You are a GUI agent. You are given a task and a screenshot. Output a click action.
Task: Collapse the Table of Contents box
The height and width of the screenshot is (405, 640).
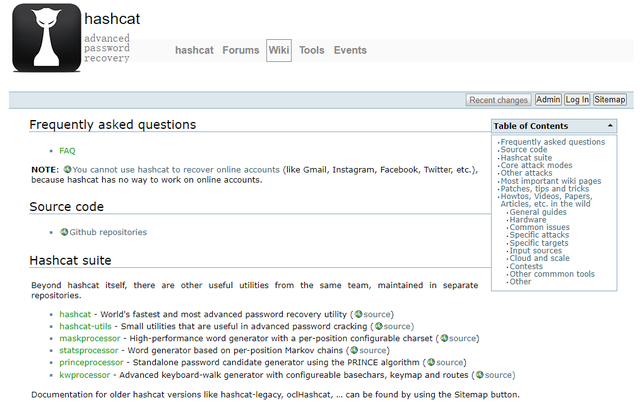pos(610,126)
